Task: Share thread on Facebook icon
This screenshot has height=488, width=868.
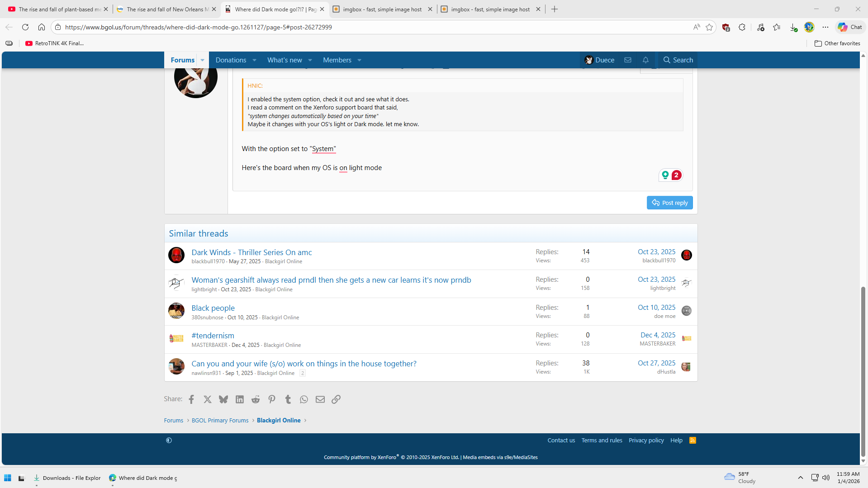Action: (191, 399)
